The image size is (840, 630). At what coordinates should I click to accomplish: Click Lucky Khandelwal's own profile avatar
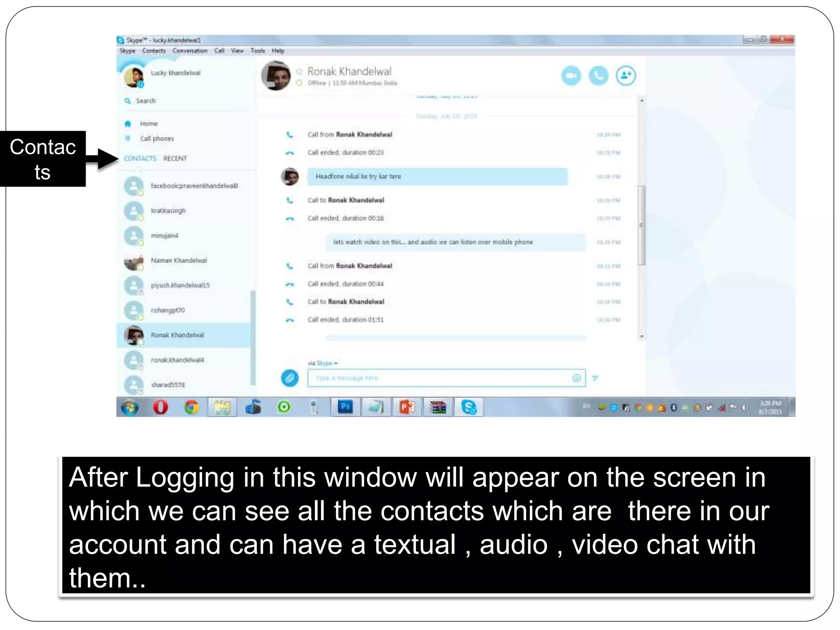click(x=134, y=76)
